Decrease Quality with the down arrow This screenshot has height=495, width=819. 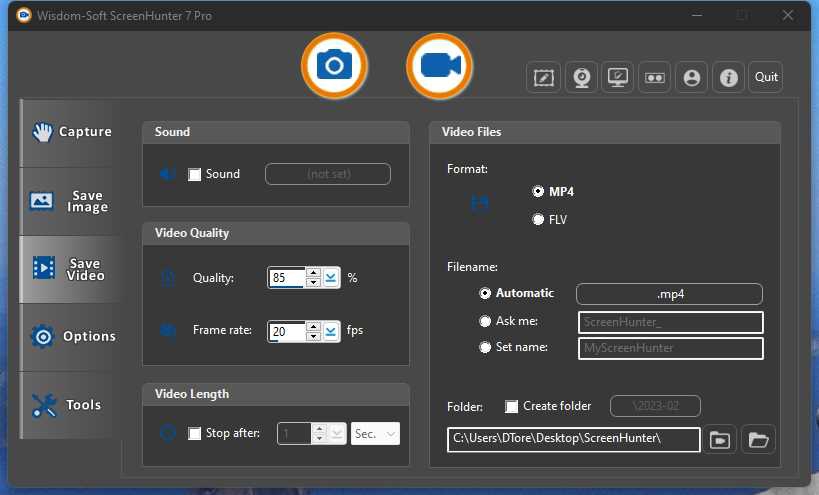tap(313, 282)
